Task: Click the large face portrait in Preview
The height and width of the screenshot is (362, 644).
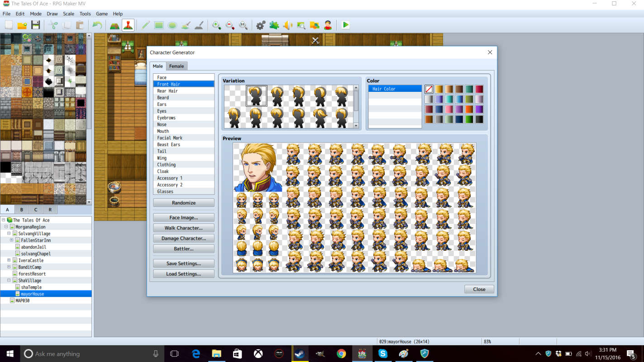Action: pyautogui.click(x=258, y=167)
